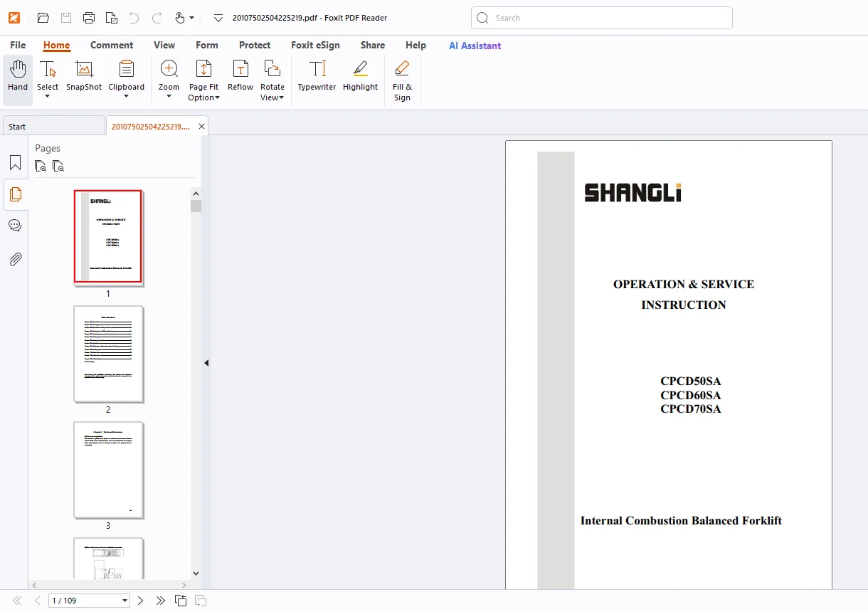Open Rotate View options

[x=272, y=80]
